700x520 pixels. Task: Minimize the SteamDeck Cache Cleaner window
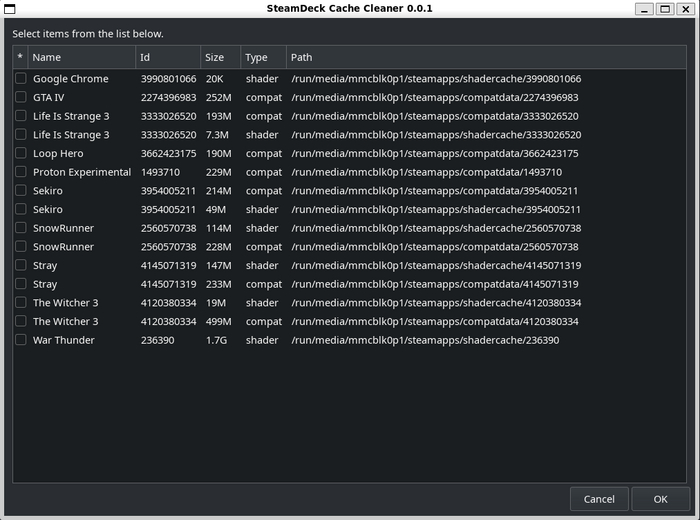[x=644, y=8]
